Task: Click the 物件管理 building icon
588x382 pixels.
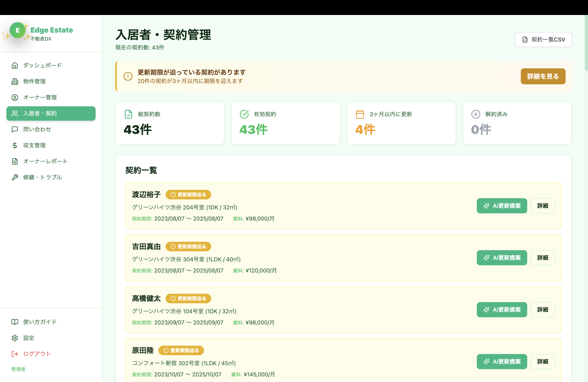Action: click(15, 82)
